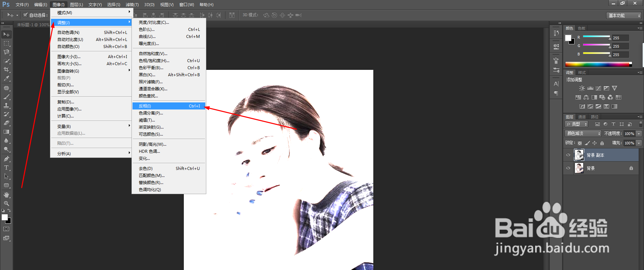Add a Curves adjustment from Adjustments panel

pos(598,88)
